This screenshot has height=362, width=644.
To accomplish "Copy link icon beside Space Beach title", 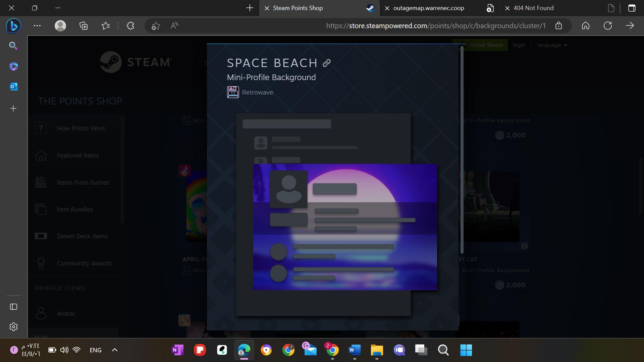I will pyautogui.click(x=327, y=63).
